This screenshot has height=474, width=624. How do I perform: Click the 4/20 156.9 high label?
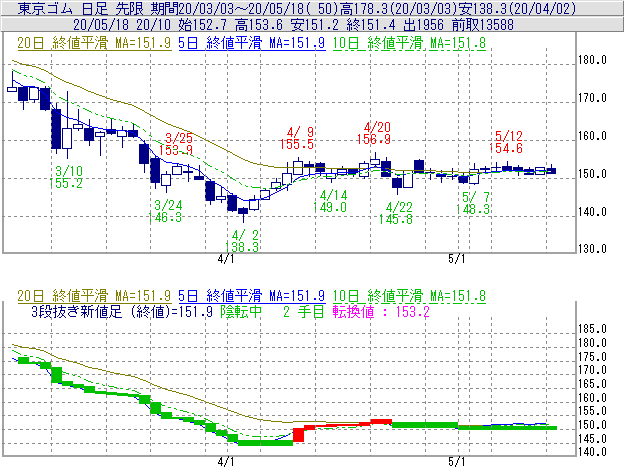(x=374, y=133)
